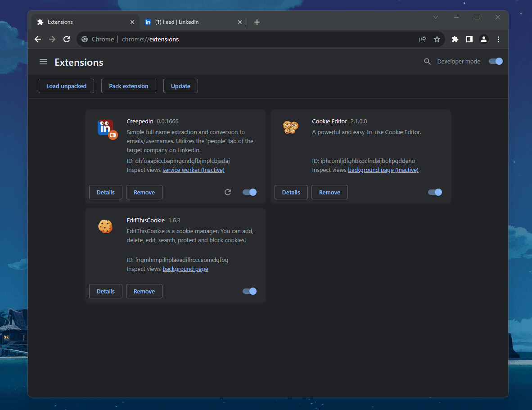Click the Cookie Editor extension icon

tap(291, 127)
